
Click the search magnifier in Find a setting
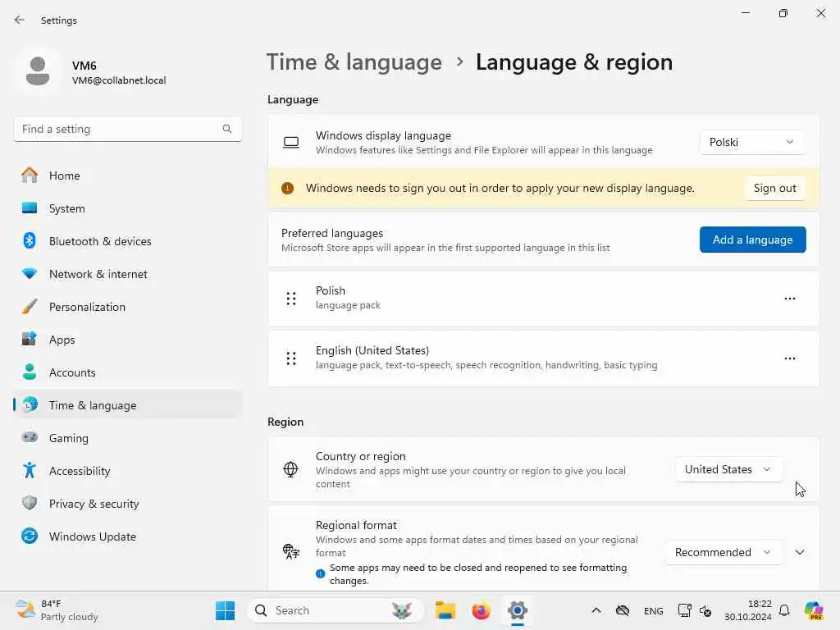(x=227, y=129)
